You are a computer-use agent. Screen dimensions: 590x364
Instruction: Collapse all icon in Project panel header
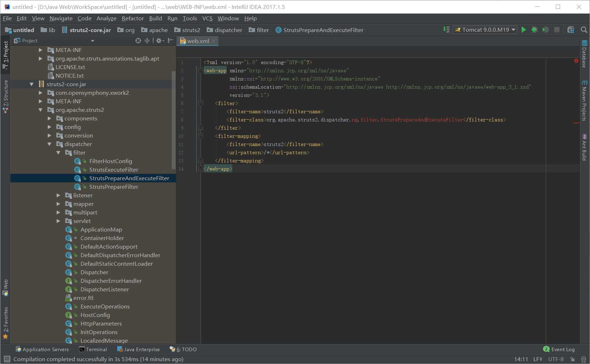pos(147,41)
